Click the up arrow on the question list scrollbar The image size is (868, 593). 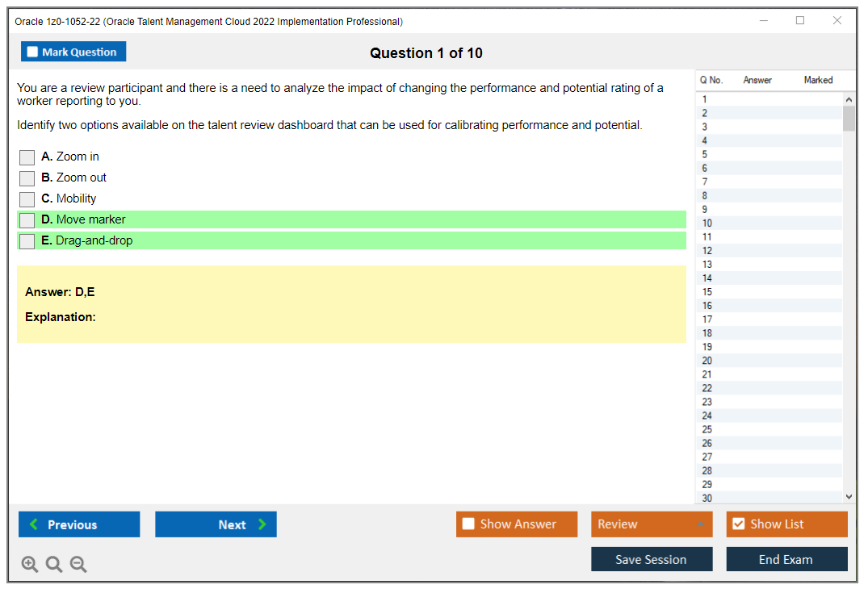click(848, 98)
